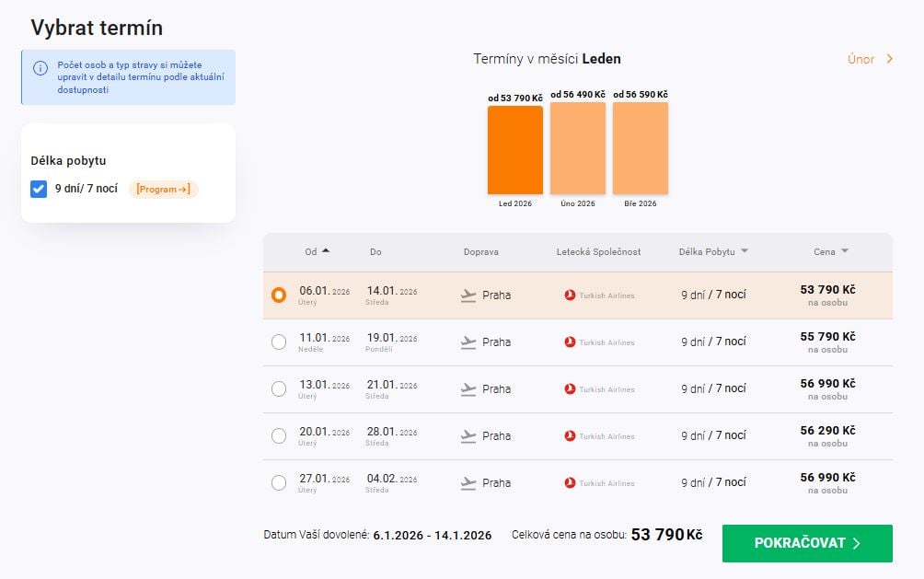Click the airplane icon in the 27.01. row
Image resolution: width=924 pixels, height=579 pixels.
468,483
